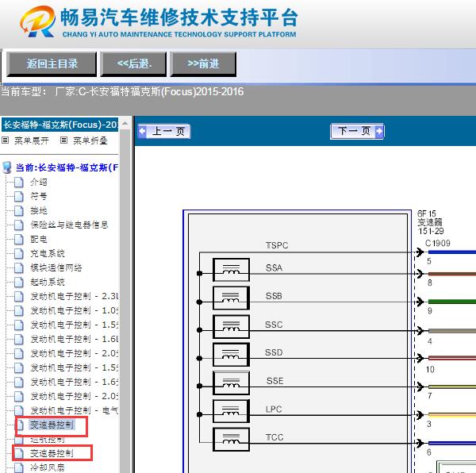Click the document icon beside 冷却风扇

[19, 467]
